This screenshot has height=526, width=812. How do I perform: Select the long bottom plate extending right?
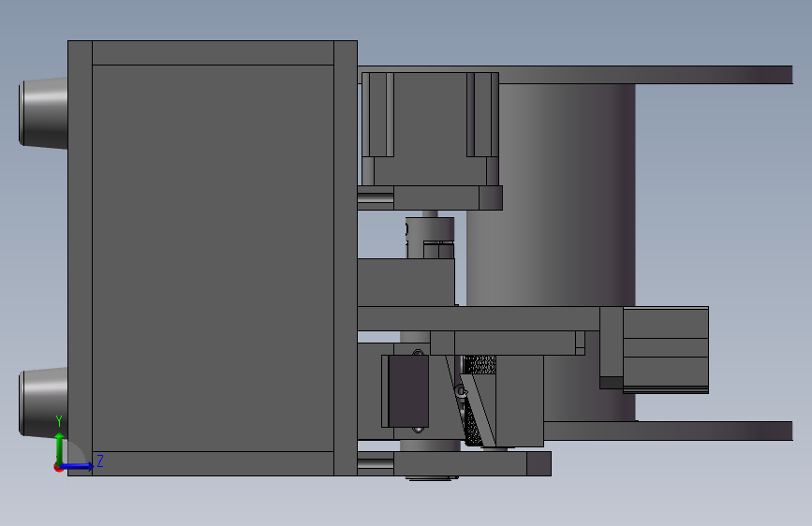point(668,431)
